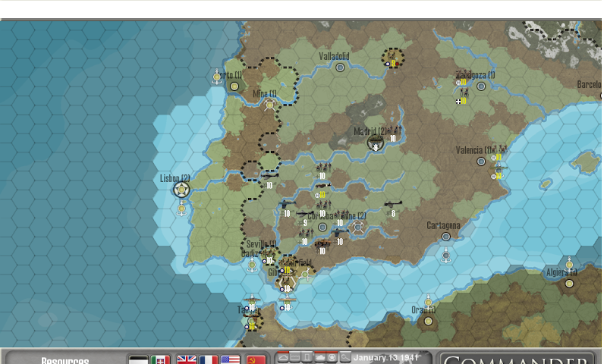The image size is (607, 364).
Task: Select the Algiers harbor anchor icon
Action: [x=569, y=265]
